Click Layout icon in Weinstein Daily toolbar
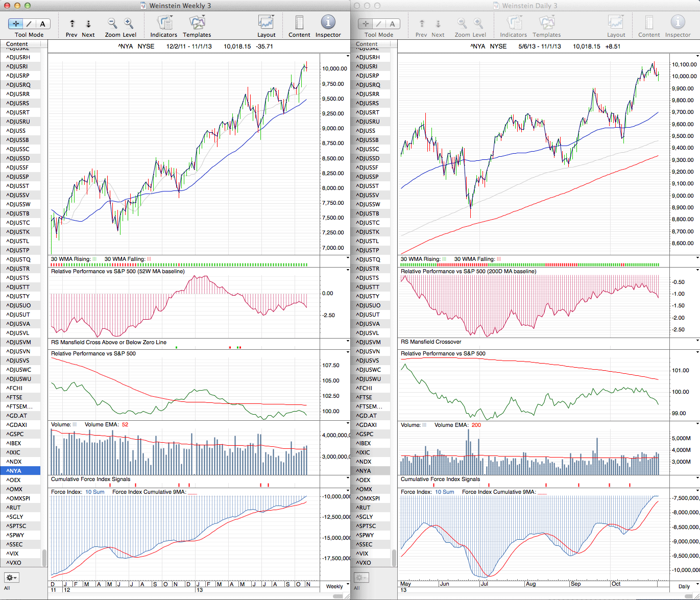 (x=616, y=23)
